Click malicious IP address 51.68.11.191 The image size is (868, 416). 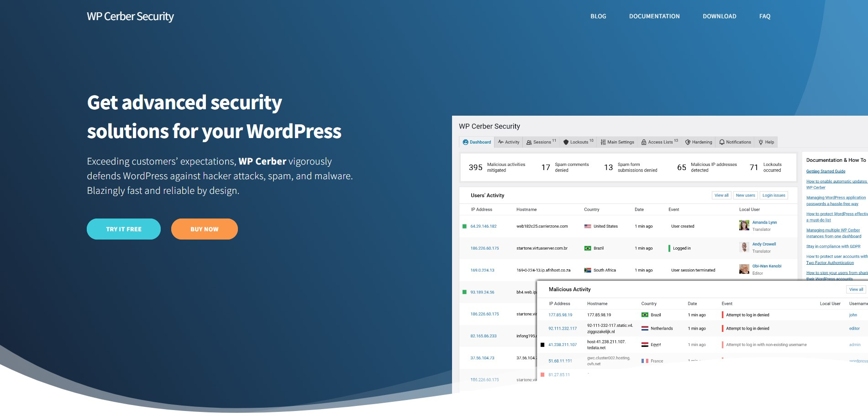[x=560, y=361]
